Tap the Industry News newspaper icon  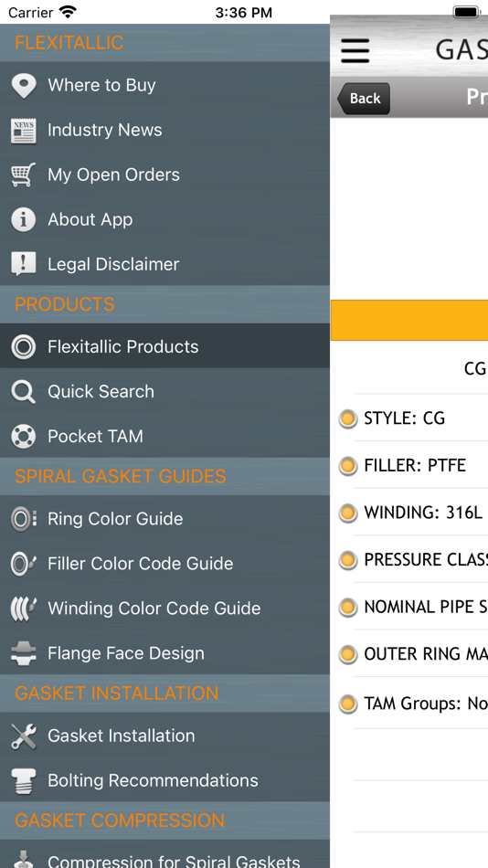click(x=23, y=131)
